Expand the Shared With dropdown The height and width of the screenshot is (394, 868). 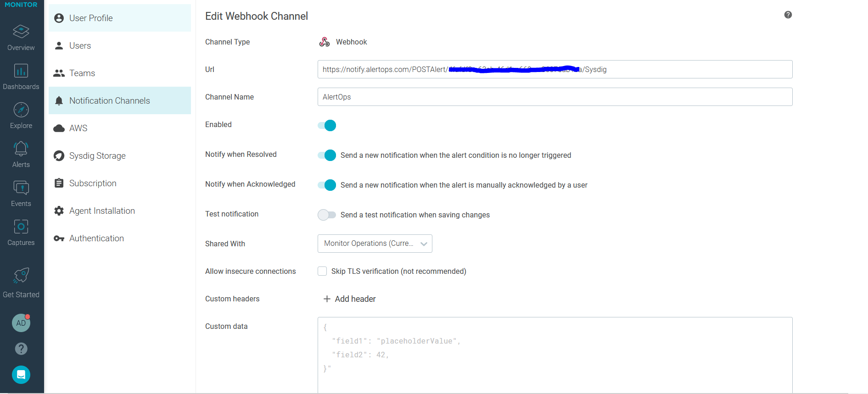pyautogui.click(x=375, y=244)
